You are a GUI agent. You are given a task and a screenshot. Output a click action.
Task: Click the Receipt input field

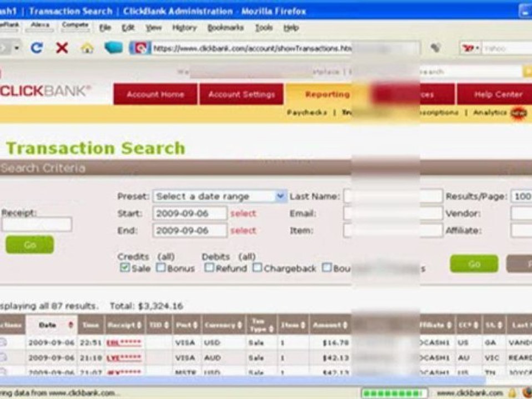37,224
